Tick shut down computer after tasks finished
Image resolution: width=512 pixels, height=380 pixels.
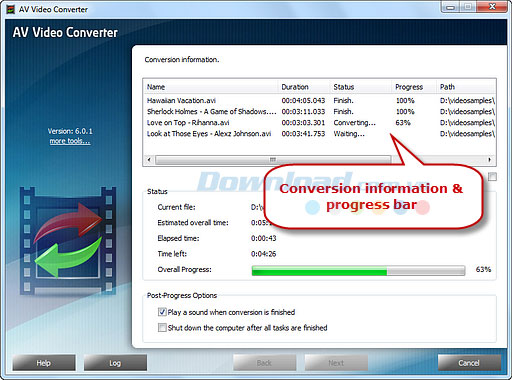pyautogui.click(x=162, y=328)
